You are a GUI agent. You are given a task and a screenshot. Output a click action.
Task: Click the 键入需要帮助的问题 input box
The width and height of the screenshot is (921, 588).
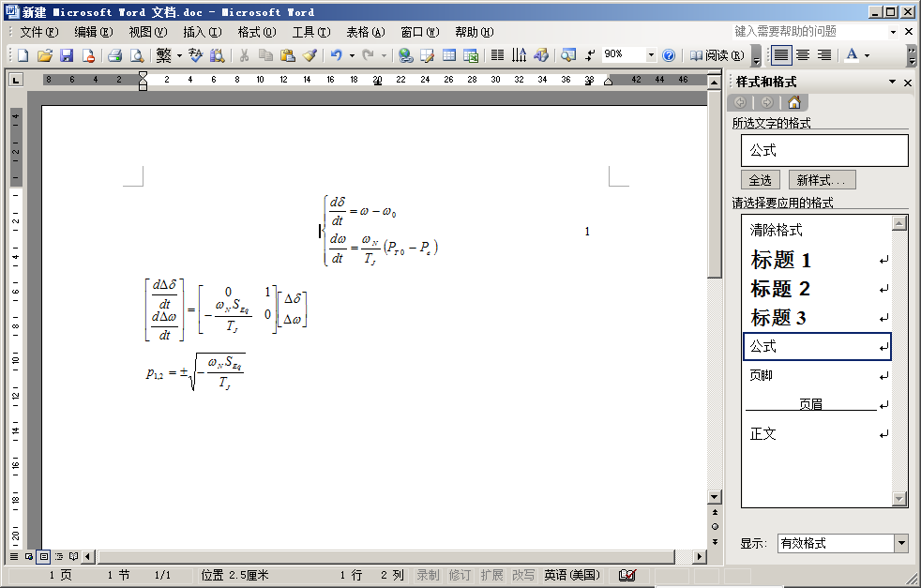click(x=809, y=32)
